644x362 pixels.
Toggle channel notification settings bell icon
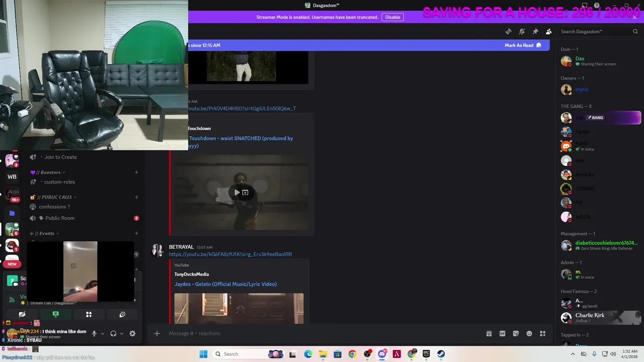[522, 31]
